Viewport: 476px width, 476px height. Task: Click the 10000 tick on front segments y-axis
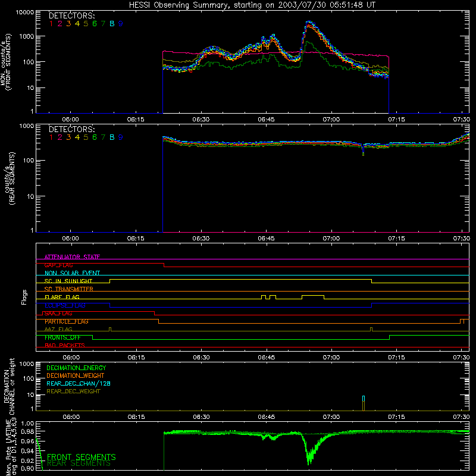click(24, 12)
